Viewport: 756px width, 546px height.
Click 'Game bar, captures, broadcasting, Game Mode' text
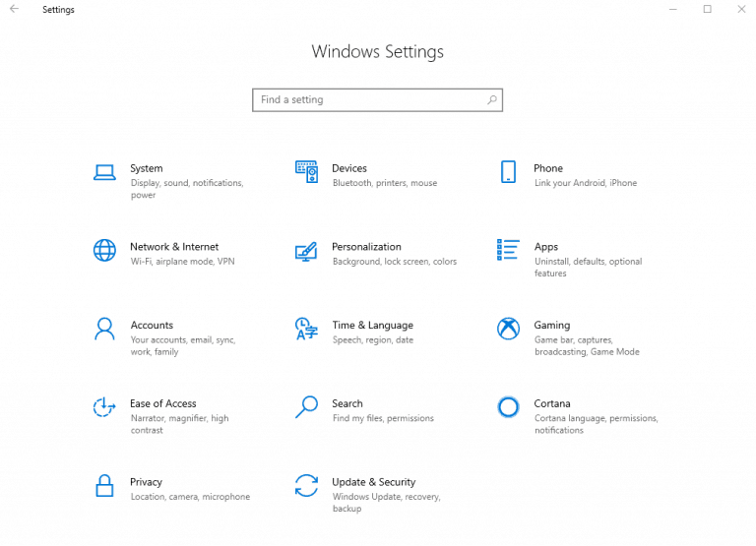(587, 346)
